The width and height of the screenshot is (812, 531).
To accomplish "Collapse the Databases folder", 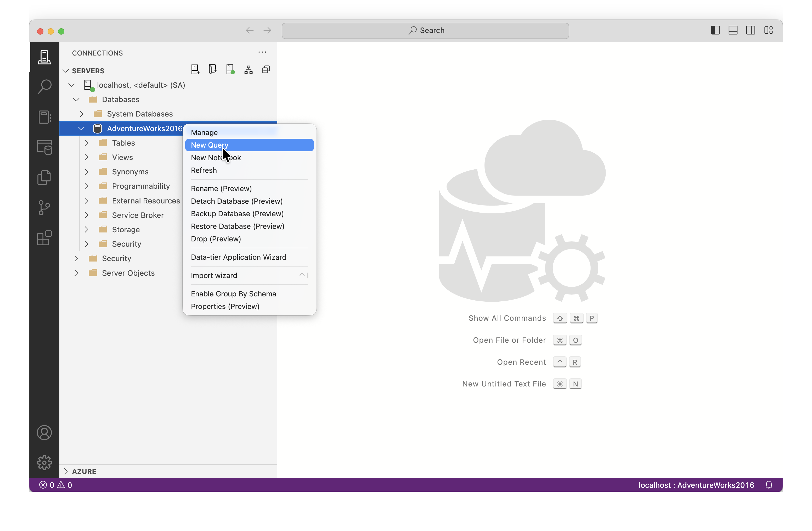I will 76,99.
